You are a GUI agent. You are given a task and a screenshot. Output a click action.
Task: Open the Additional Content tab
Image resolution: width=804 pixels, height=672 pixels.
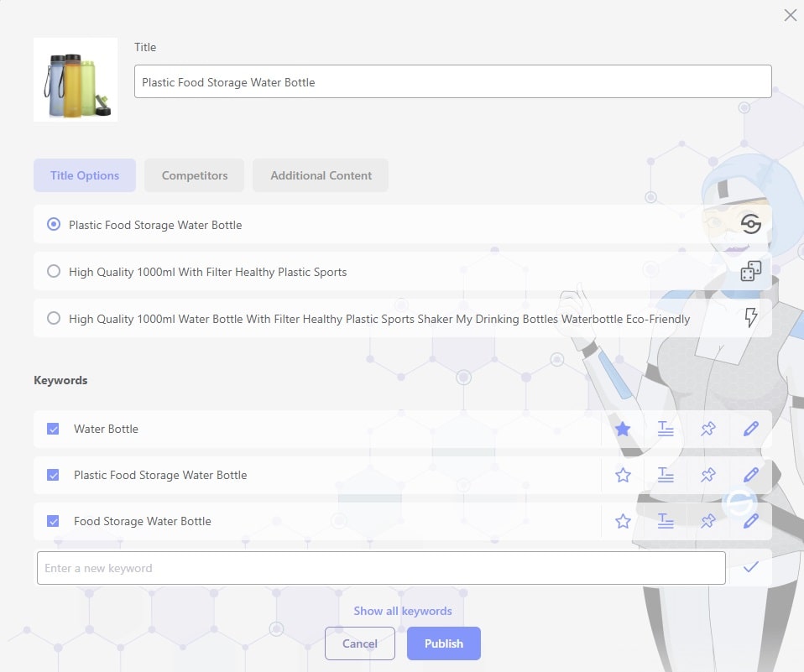tap(321, 175)
